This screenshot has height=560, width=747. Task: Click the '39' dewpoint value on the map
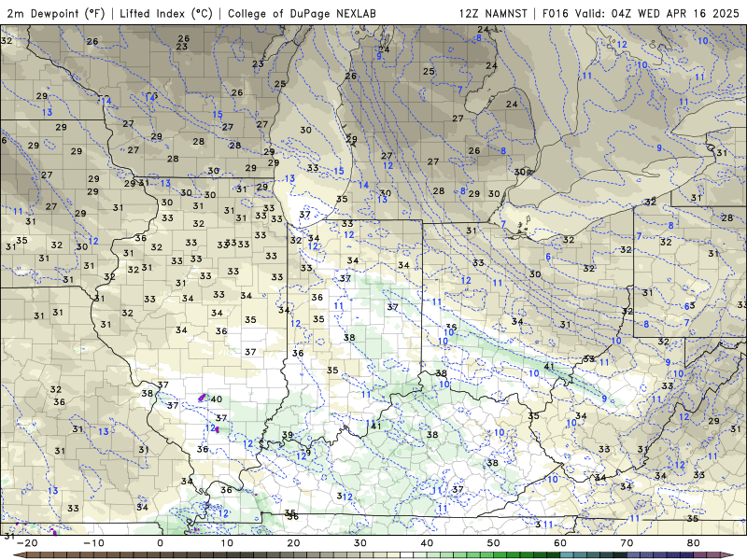288,435
